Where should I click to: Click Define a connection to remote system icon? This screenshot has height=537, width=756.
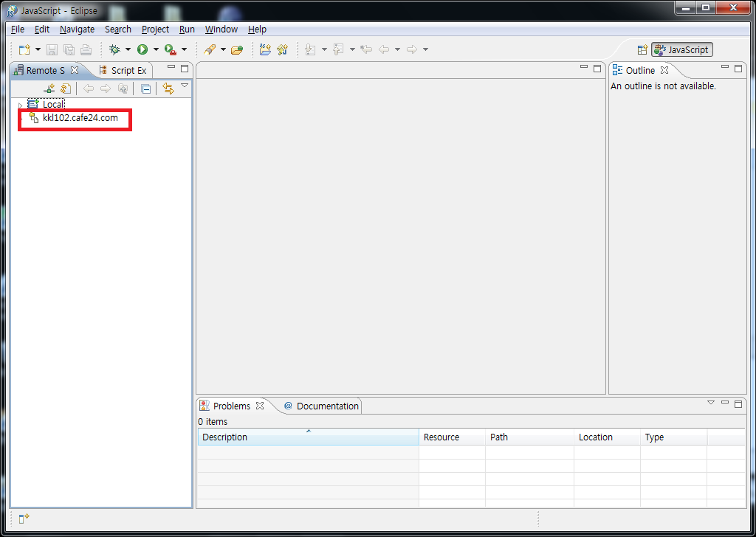click(x=49, y=89)
